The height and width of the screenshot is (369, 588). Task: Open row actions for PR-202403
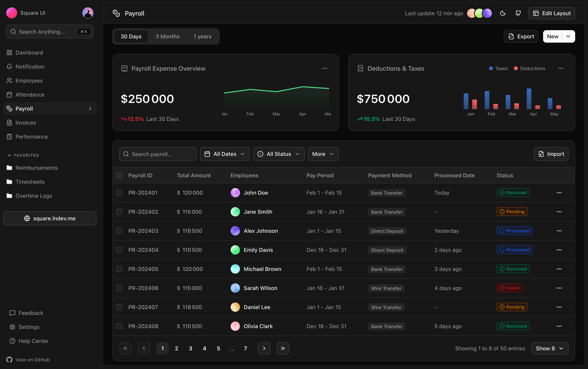pos(559,231)
